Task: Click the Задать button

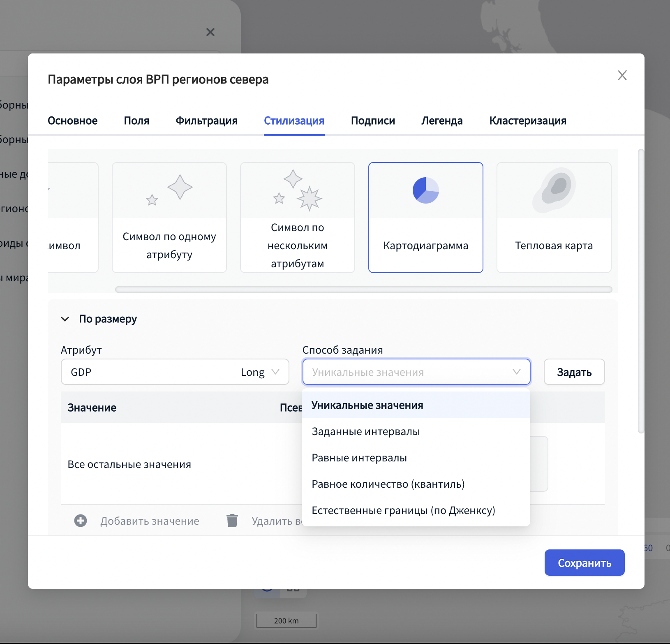Action: click(574, 372)
